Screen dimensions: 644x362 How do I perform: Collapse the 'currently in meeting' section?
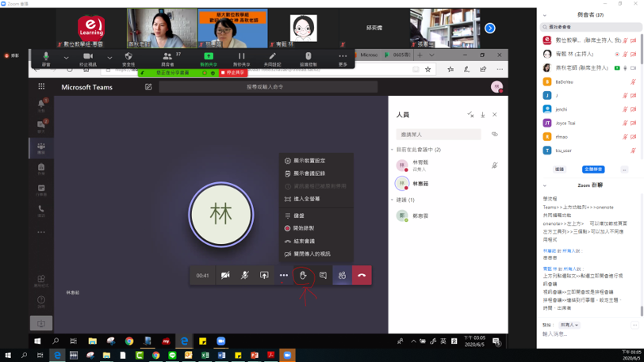coord(392,150)
